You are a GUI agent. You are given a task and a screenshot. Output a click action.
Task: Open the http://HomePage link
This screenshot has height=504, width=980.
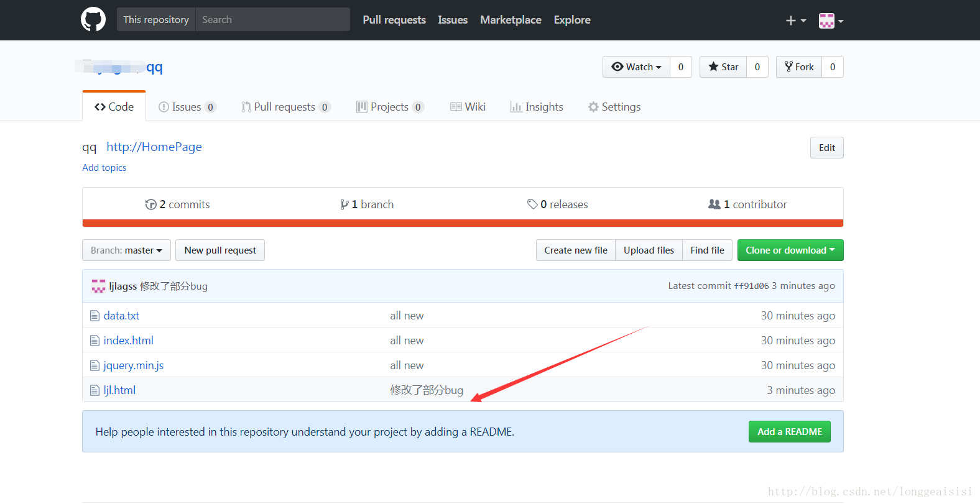tap(154, 147)
